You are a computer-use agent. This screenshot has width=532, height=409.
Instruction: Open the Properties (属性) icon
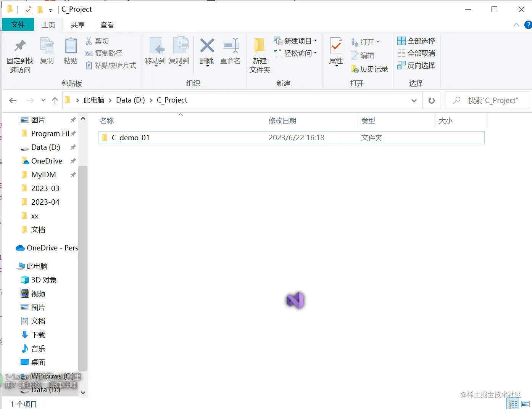pos(336,46)
